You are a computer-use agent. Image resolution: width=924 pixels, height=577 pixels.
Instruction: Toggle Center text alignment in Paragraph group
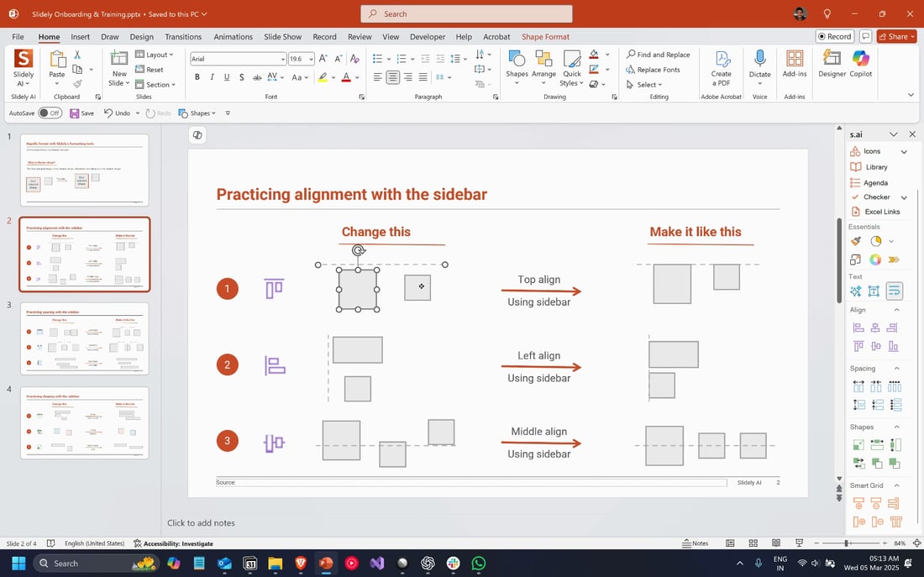click(x=393, y=77)
